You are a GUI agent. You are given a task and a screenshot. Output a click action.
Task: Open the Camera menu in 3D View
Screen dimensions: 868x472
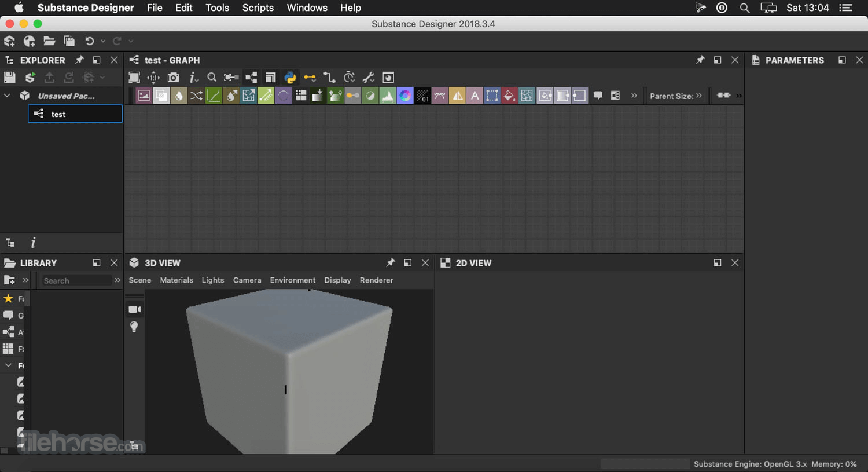click(x=247, y=280)
